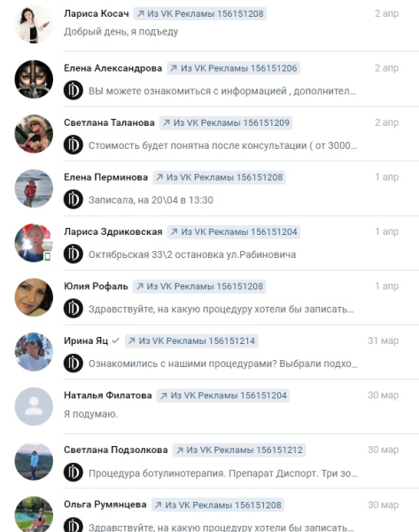Click the '2 апр' date on Лариса Косач's chat
This screenshot has height=532, width=419.
(x=386, y=13)
